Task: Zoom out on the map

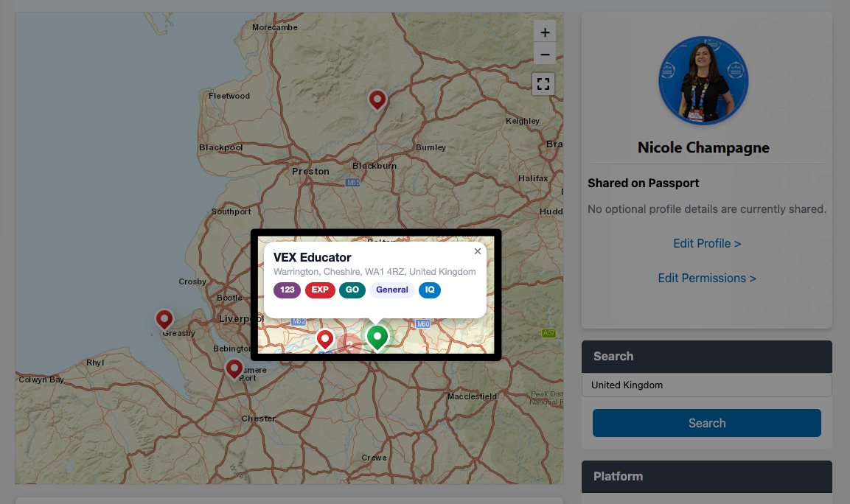Action: [545, 55]
